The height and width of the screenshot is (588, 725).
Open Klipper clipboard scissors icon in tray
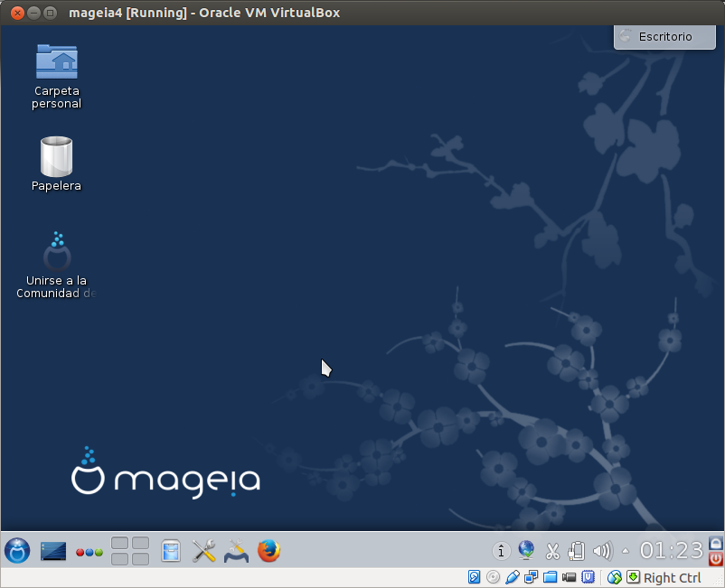click(552, 550)
